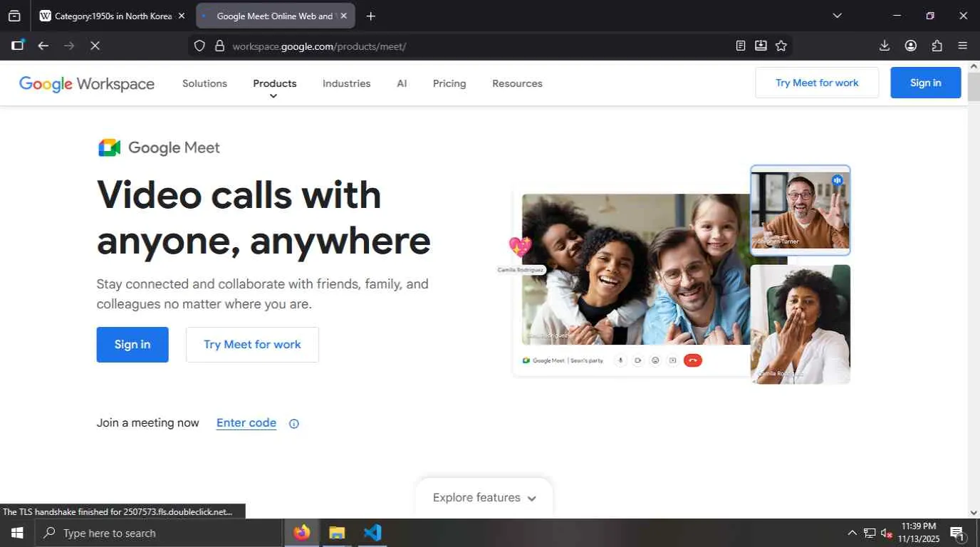The image size is (980, 547).
Task: Open the Windows Start menu
Action: tap(17, 533)
